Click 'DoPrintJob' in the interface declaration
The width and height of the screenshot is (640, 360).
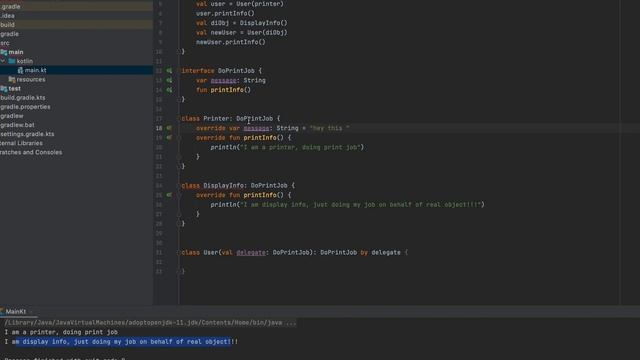coord(236,71)
